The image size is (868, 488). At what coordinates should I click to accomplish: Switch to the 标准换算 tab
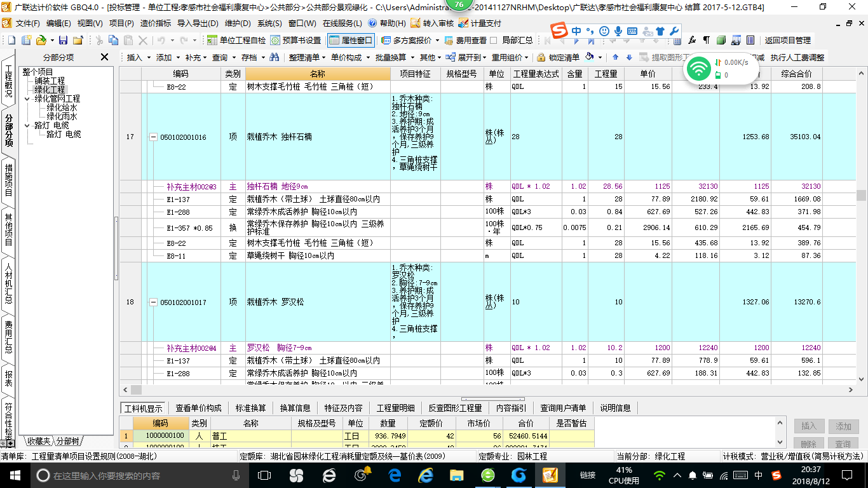pyautogui.click(x=250, y=408)
